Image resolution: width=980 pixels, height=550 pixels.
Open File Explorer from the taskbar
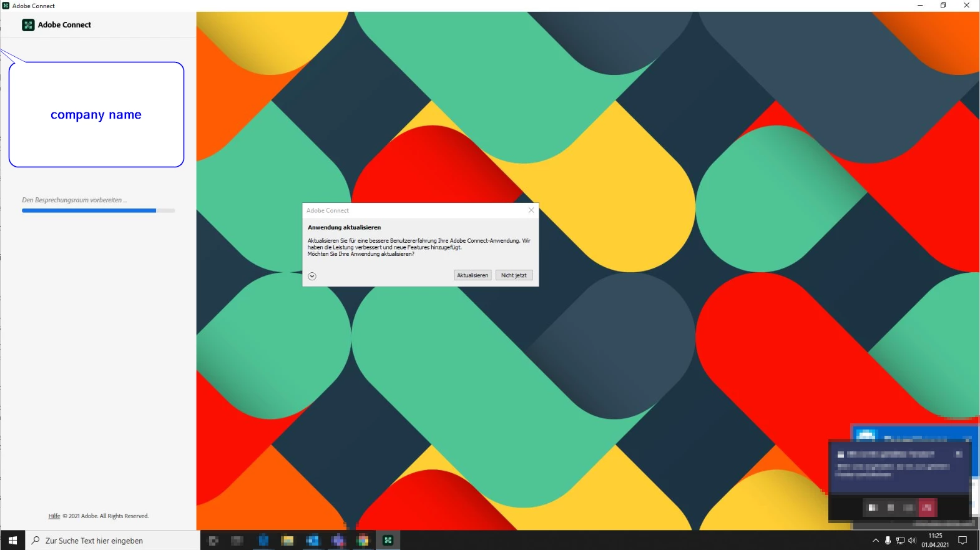click(287, 541)
